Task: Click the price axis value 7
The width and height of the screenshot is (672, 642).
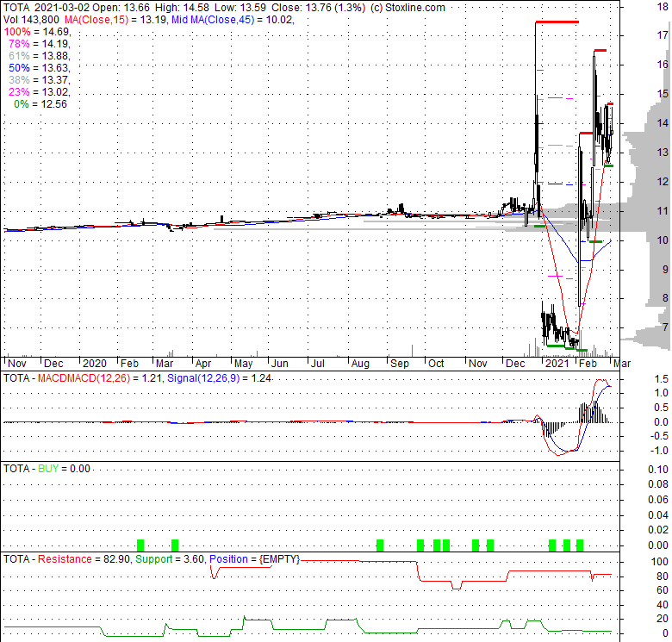Action: coord(665,327)
